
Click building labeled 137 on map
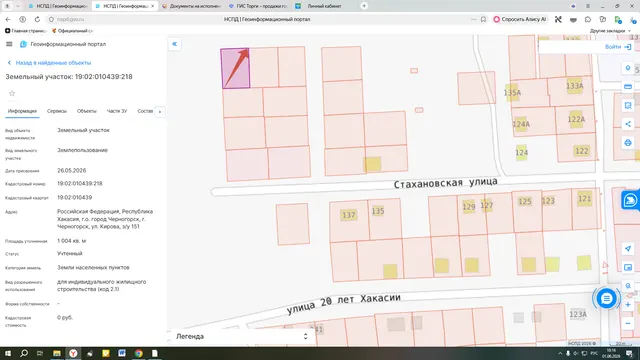click(x=349, y=215)
